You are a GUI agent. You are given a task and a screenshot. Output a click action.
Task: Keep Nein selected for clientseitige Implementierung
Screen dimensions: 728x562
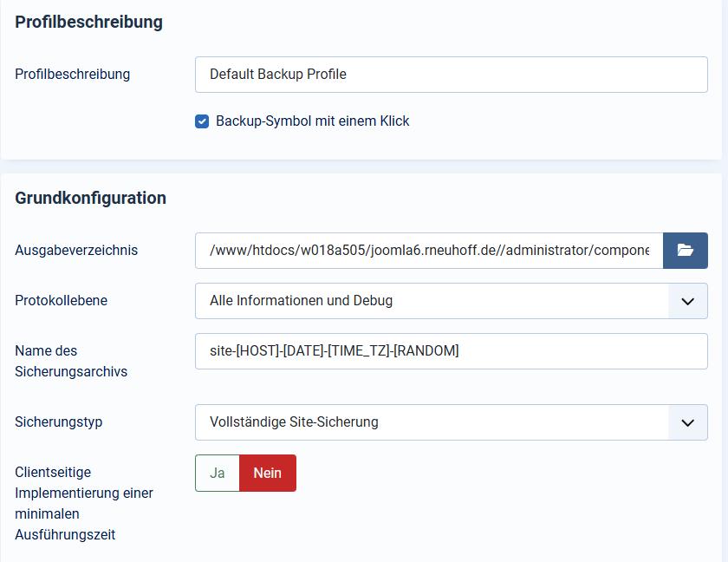coord(267,473)
